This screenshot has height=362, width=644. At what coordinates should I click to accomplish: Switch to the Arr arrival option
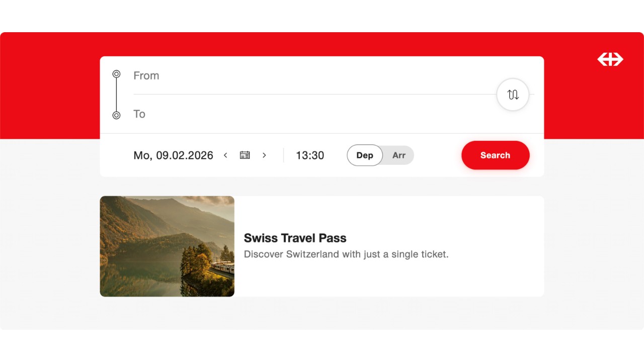(x=399, y=155)
